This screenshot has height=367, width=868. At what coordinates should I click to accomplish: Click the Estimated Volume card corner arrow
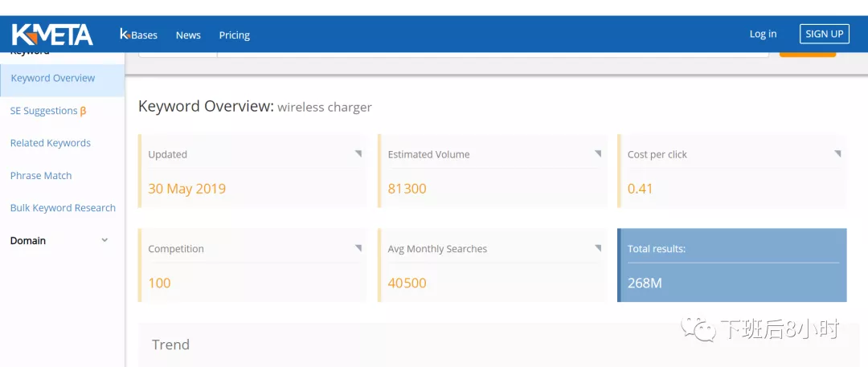tap(598, 153)
